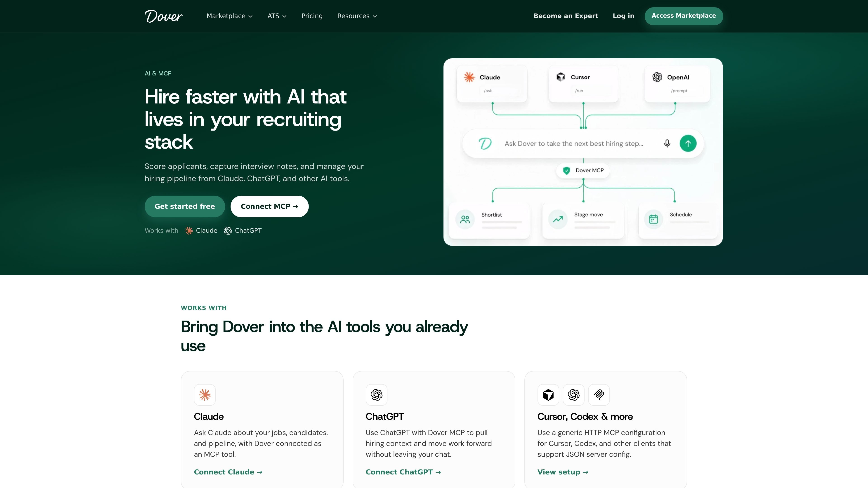The image size is (868, 488).
Task: Click Claude icon beside Works with
Action: point(189,231)
